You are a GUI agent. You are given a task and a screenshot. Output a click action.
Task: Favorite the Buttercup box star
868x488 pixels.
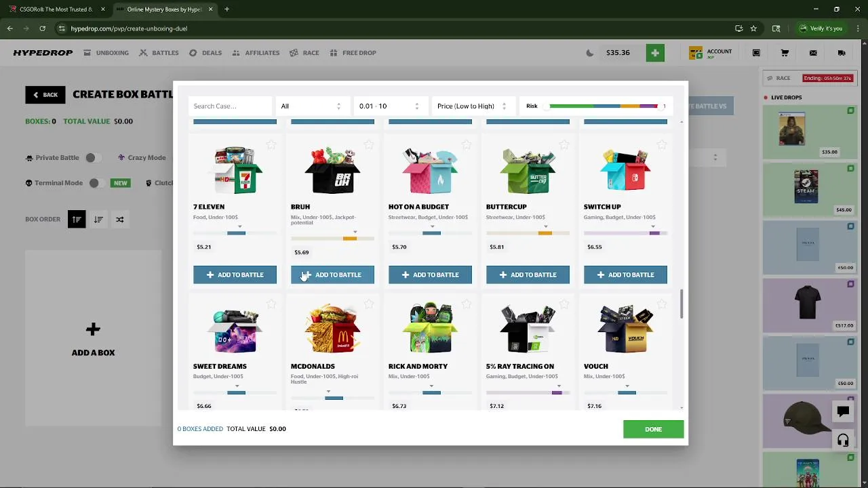tap(564, 144)
